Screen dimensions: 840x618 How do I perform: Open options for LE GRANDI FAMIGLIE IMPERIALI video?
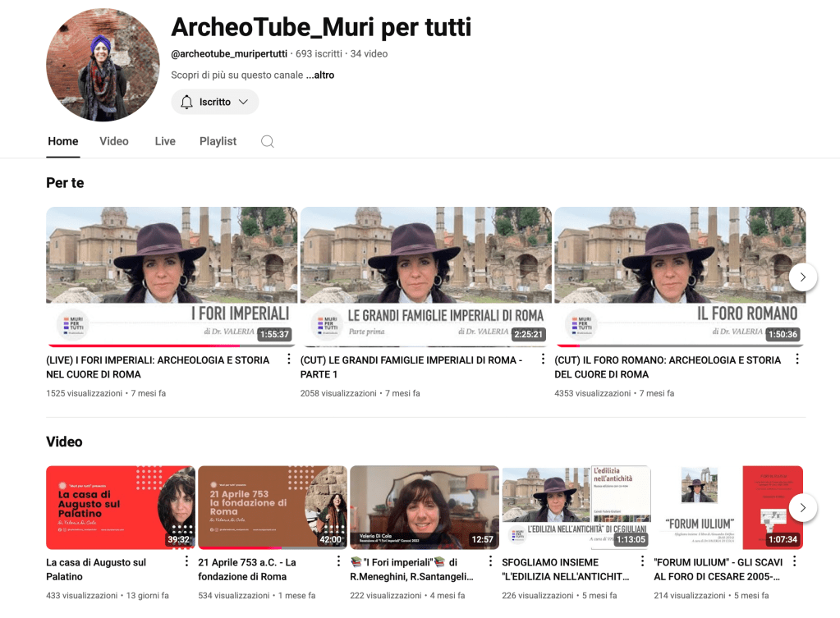(543, 359)
